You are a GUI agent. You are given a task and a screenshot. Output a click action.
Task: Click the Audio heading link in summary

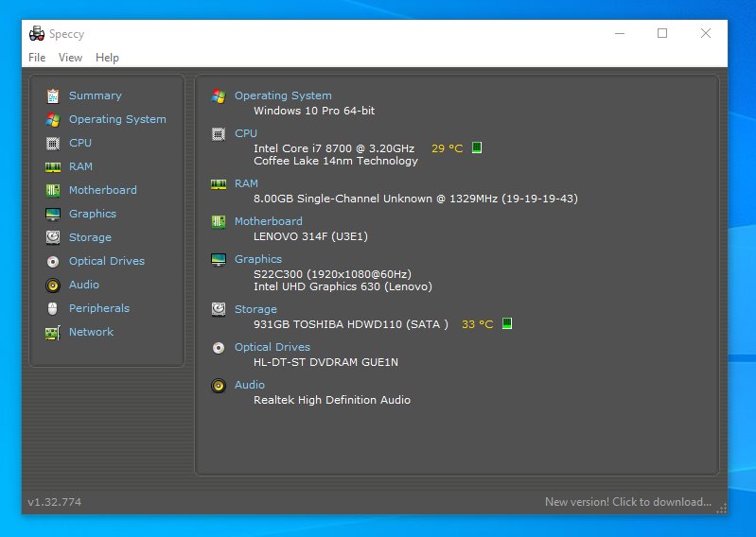[249, 385]
